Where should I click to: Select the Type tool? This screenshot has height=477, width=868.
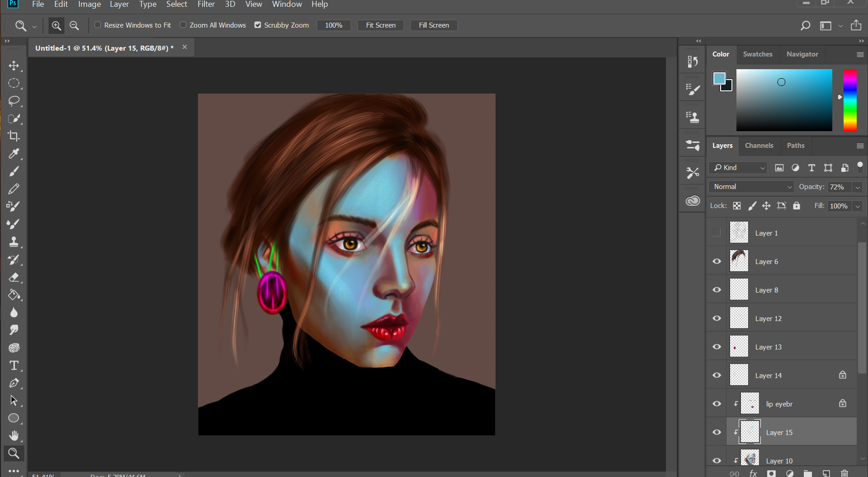[x=14, y=365]
